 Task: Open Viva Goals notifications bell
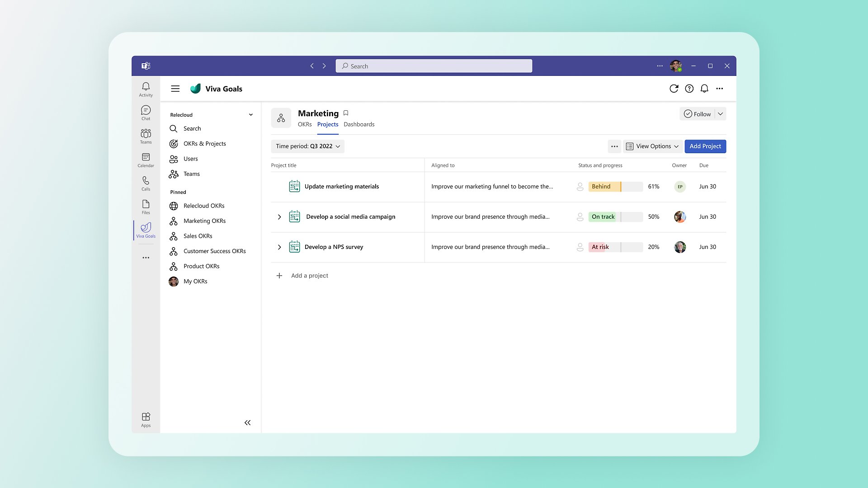pos(704,89)
